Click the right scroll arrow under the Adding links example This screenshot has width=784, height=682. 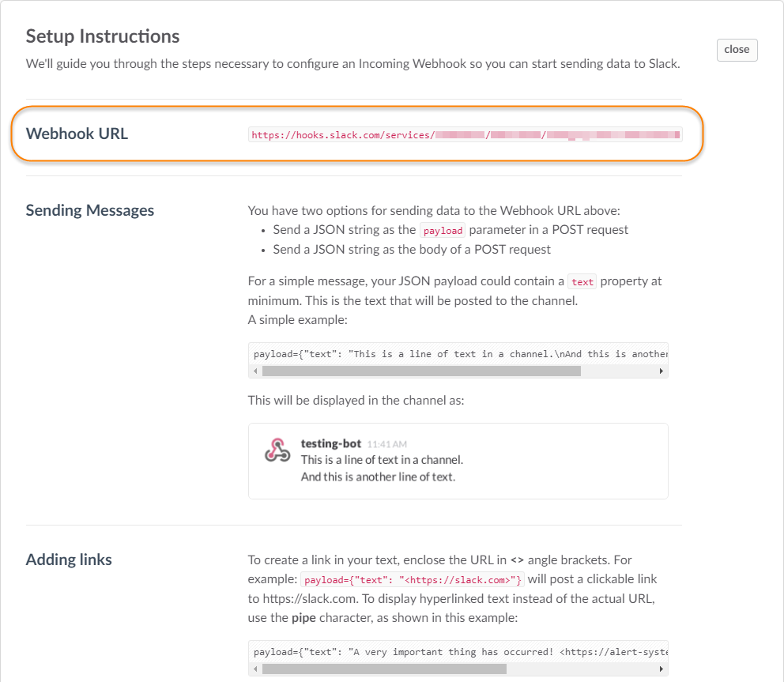pyautogui.click(x=661, y=668)
